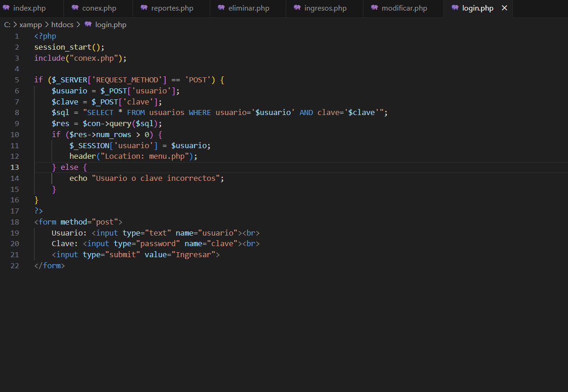The image size is (568, 392).
Task: Expand the htdocs breadcrumb folder
Action: 62,25
